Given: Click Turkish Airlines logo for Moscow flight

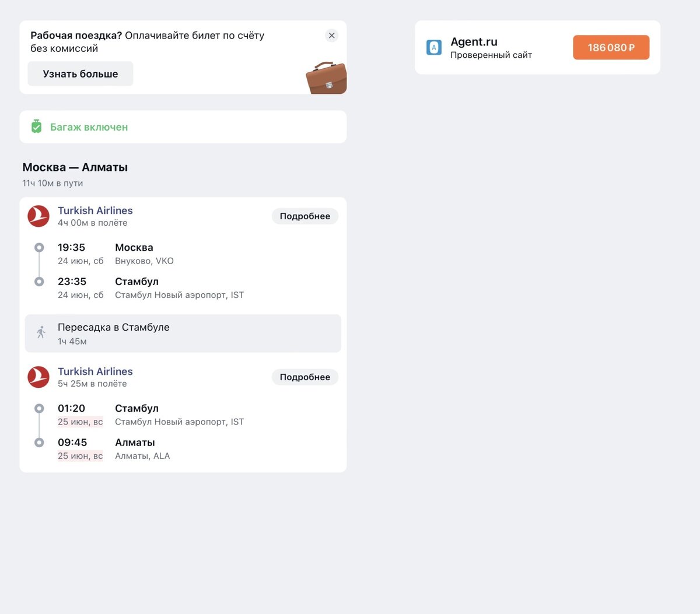Looking at the screenshot, I should [38, 216].
